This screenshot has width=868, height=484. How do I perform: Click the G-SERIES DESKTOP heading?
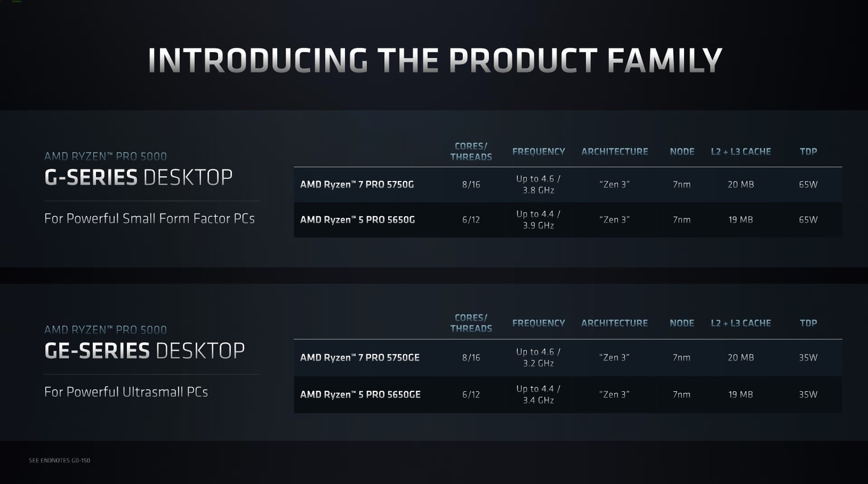coord(138,177)
